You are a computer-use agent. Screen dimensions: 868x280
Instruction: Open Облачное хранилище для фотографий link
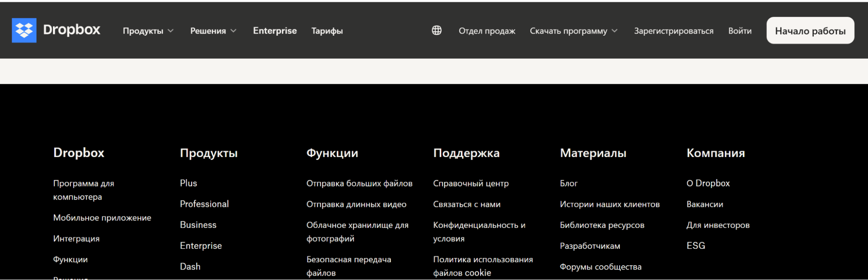coord(357,232)
